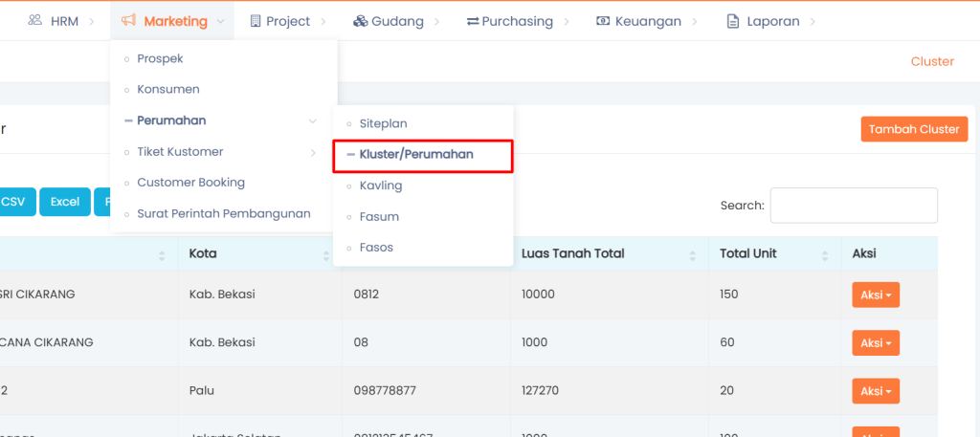This screenshot has width=980, height=437.
Task: Click the Laporan document icon
Action: [733, 20]
